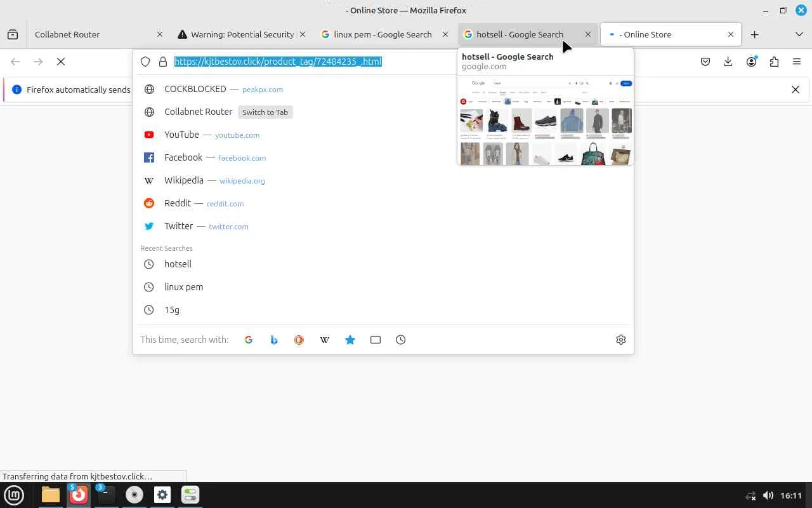
Task: Open the Files folder in taskbar
Action: (x=50, y=495)
